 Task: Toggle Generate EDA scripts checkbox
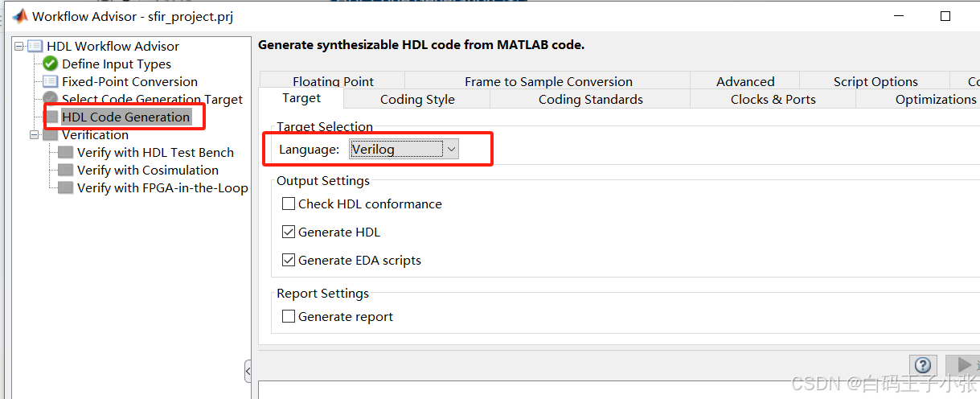[289, 260]
